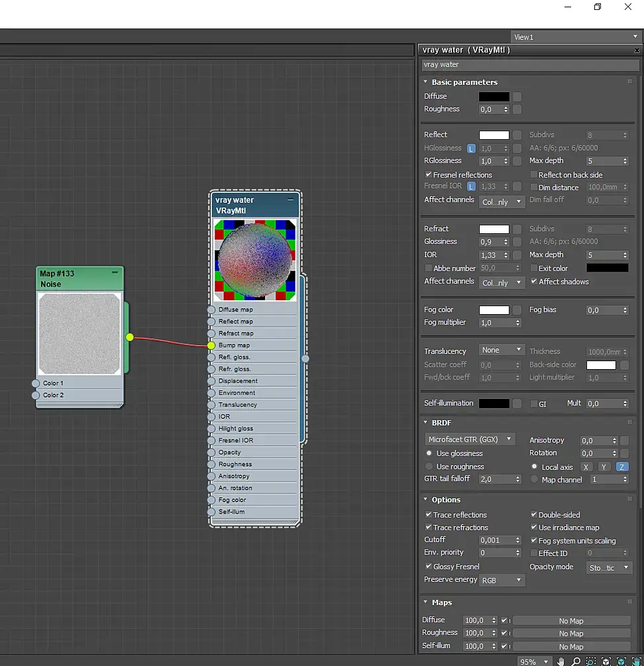Open the Diffuse black color swatch

point(494,96)
